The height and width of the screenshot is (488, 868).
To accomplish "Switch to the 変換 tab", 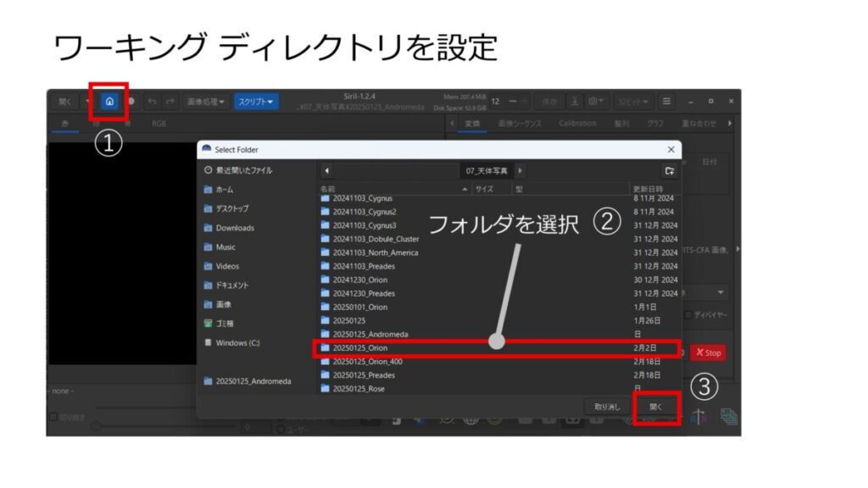I will (x=472, y=124).
